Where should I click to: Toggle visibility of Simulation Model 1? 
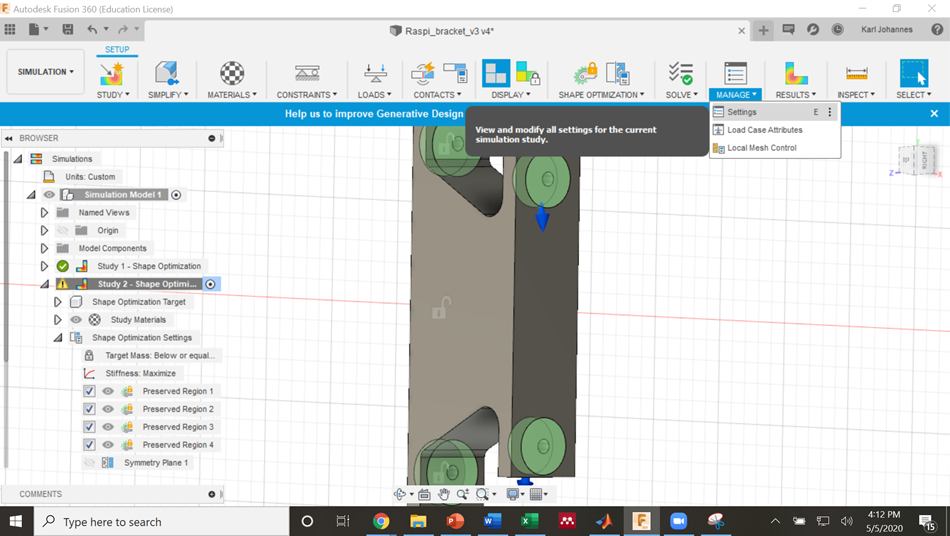pos(49,194)
